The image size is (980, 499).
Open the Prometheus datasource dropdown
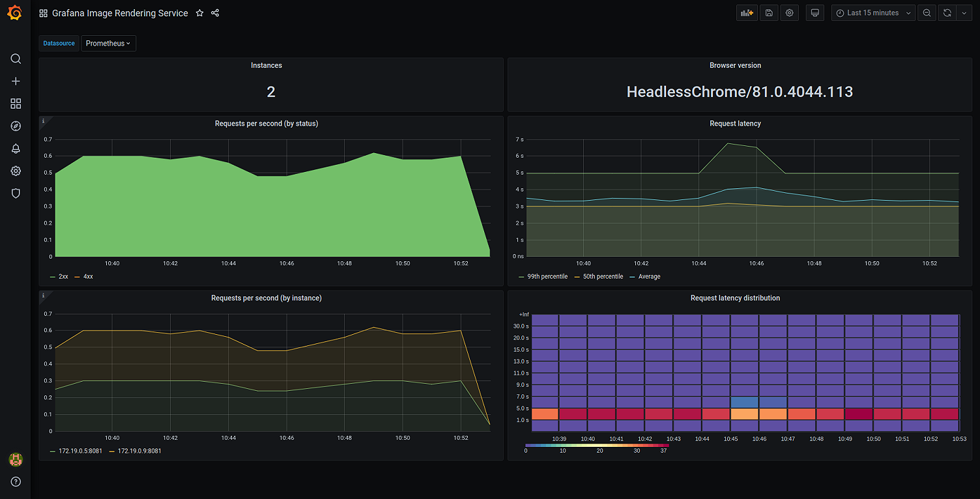[108, 44]
